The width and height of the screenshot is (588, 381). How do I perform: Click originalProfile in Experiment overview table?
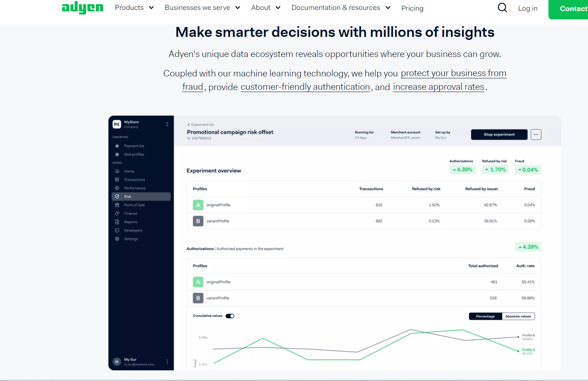tap(218, 205)
